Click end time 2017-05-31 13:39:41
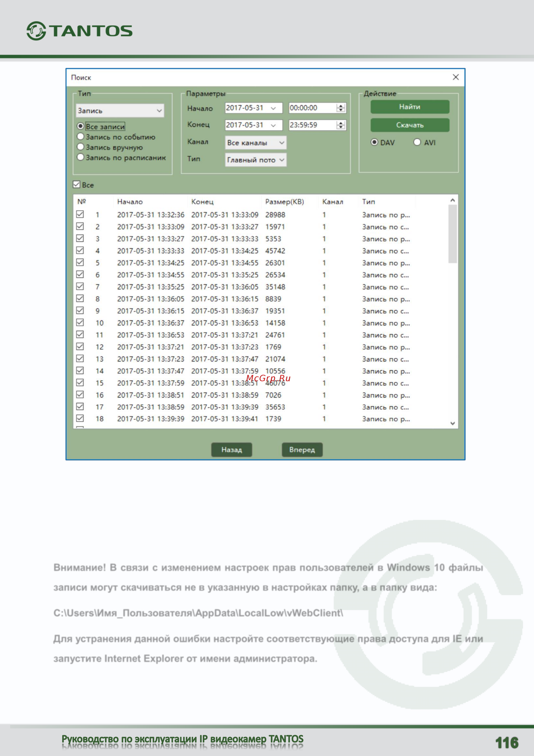The image size is (534, 756). (x=225, y=419)
